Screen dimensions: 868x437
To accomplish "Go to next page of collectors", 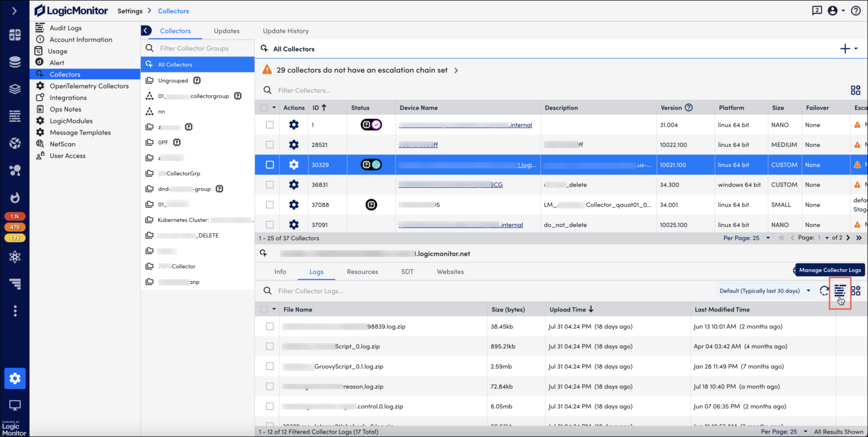I will pyautogui.click(x=848, y=238).
